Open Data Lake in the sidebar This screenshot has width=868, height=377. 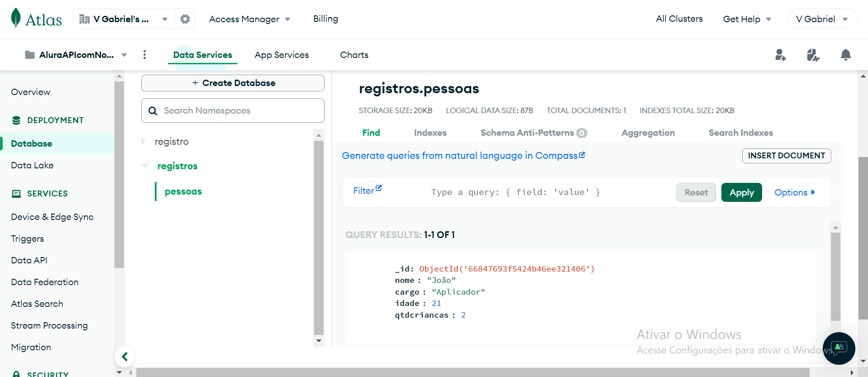[x=32, y=165]
